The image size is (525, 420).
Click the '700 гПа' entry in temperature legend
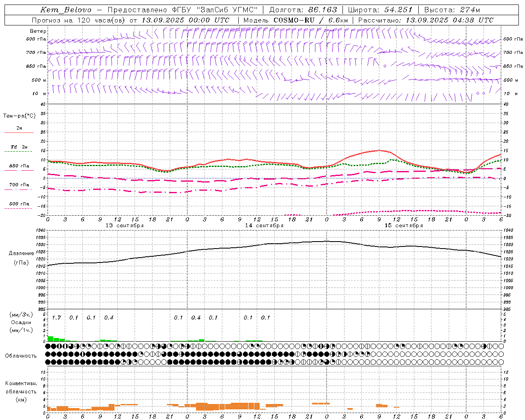click(19, 185)
